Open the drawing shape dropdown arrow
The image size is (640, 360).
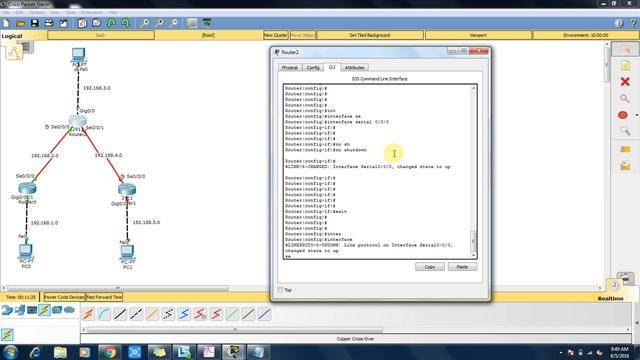pos(637,116)
